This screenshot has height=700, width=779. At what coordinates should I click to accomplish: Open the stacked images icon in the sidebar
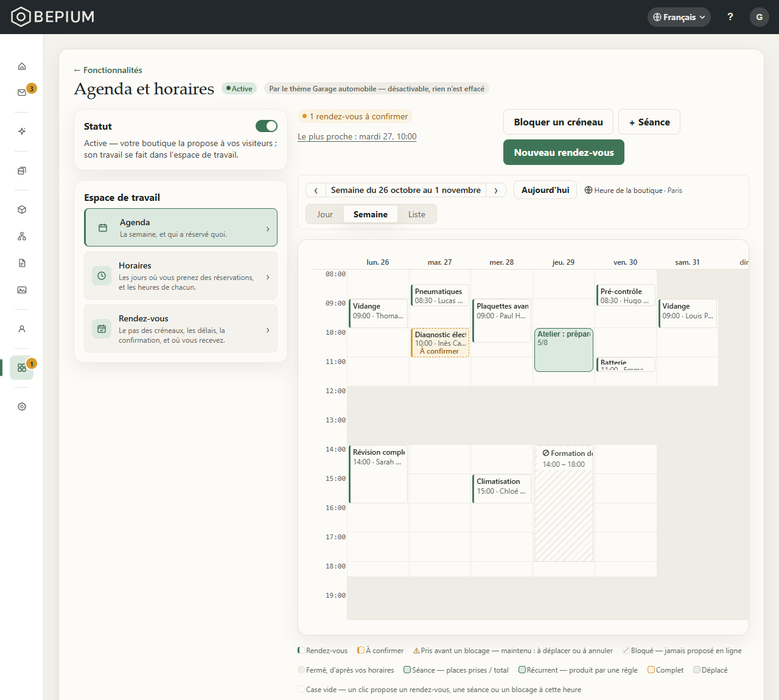point(22,170)
